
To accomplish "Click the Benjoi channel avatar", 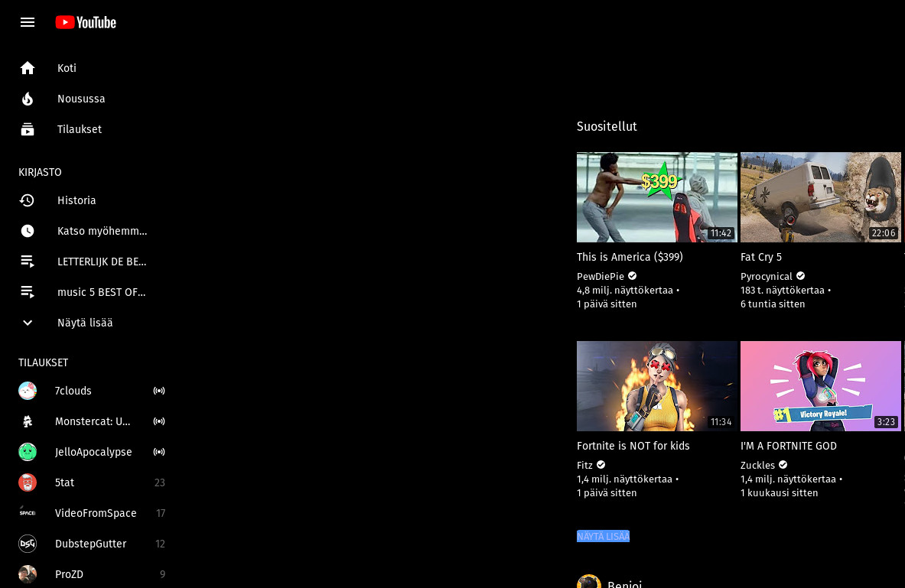I will click(x=589, y=581).
